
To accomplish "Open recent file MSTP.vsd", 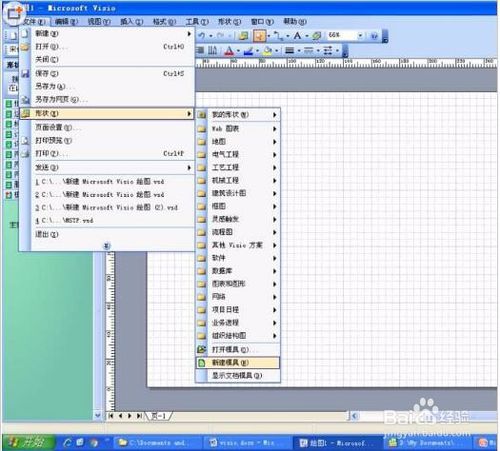I will coord(107,220).
